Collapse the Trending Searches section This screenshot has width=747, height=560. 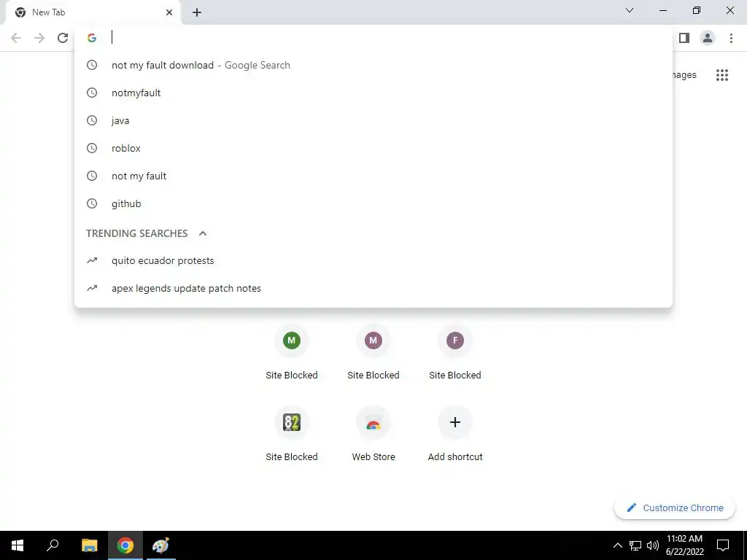203,233
